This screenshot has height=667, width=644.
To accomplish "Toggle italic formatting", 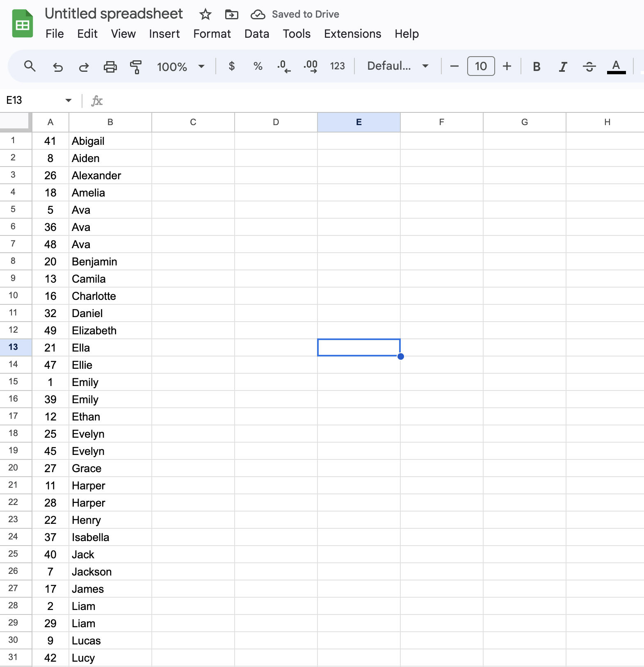I will (x=563, y=66).
